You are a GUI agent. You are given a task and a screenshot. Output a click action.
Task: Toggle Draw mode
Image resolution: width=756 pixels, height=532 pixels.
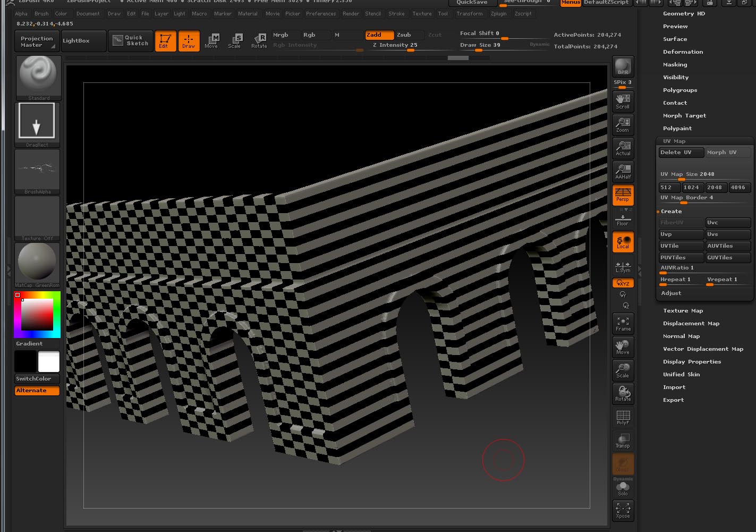click(x=189, y=41)
